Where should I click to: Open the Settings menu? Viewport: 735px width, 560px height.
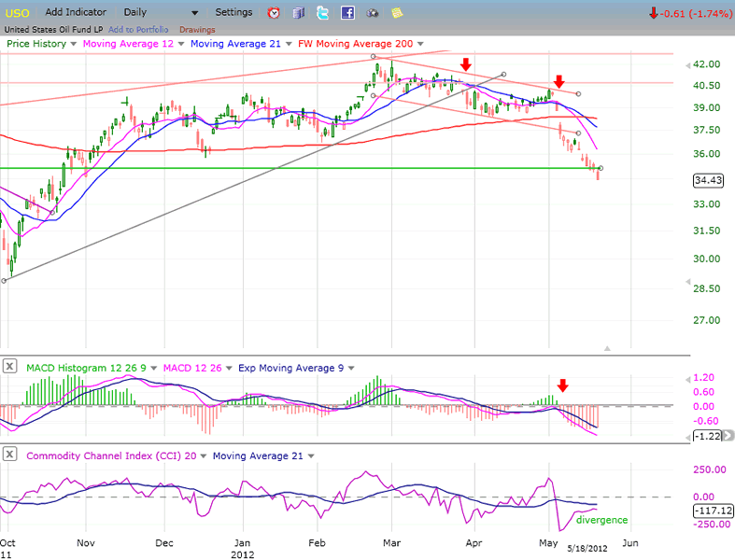coord(233,13)
